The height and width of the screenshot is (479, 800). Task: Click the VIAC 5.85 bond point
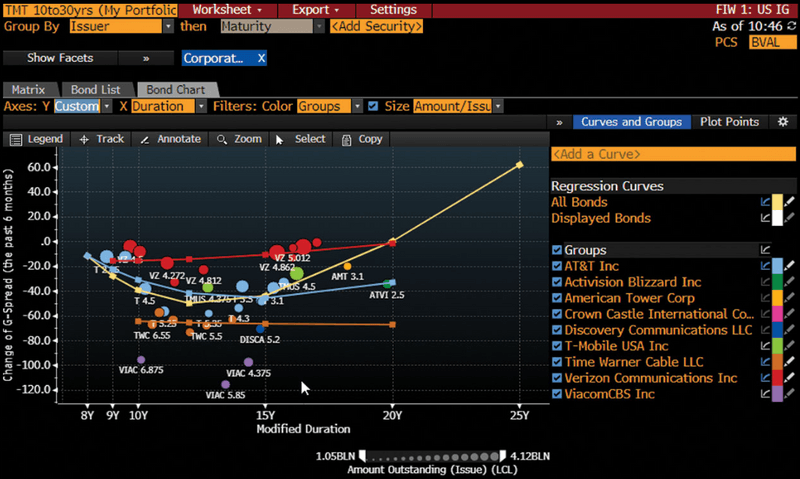point(226,385)
